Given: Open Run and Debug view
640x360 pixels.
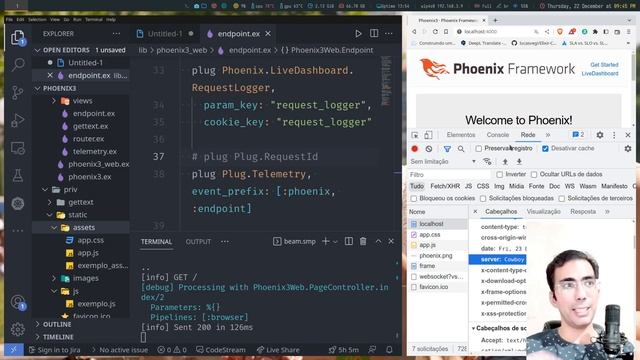Looking at the screenshot, I should click(18, 120).
